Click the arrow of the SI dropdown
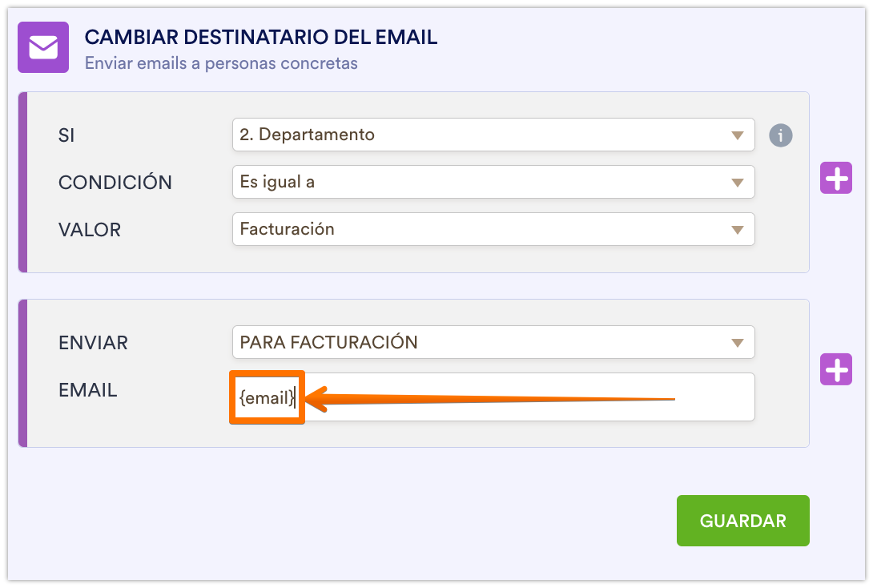 coord(738,135)
